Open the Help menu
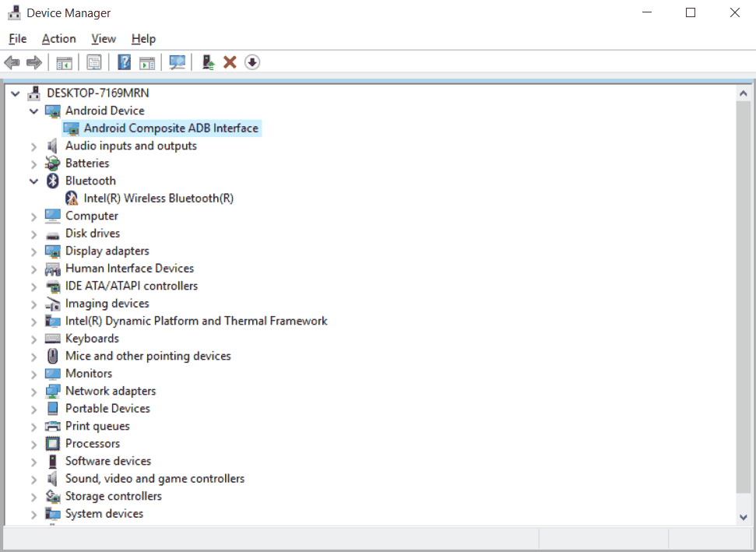756x552 pixels. coord(144,39)
